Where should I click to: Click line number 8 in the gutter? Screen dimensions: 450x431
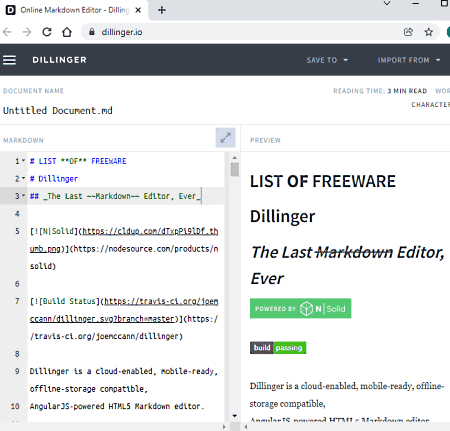point(17,354)
